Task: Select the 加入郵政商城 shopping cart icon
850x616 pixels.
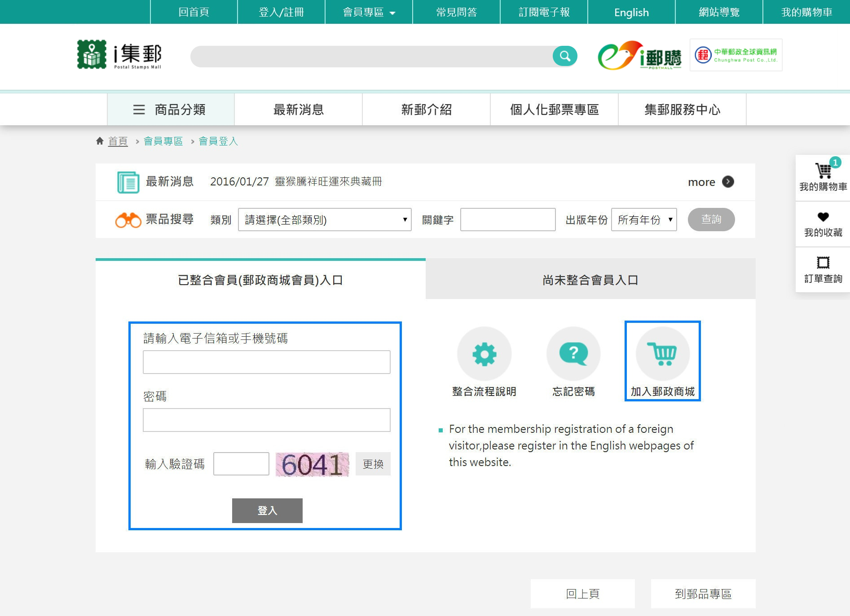Action: [x=662, y=354]
